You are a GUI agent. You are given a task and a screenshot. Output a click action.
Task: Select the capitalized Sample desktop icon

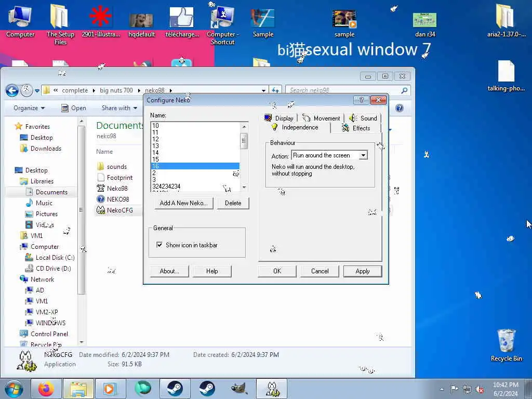[263, 23]
